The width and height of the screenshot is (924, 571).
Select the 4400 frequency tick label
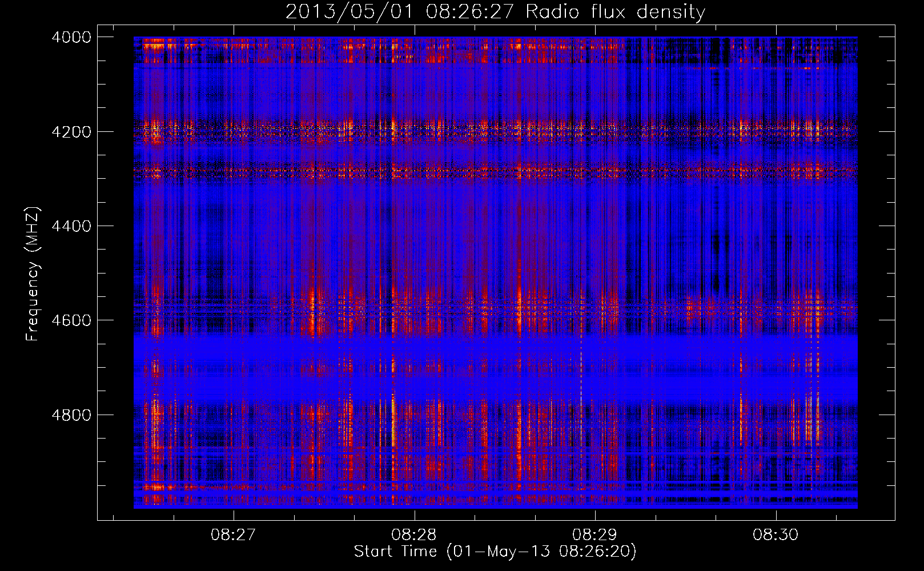click(71, 226)
